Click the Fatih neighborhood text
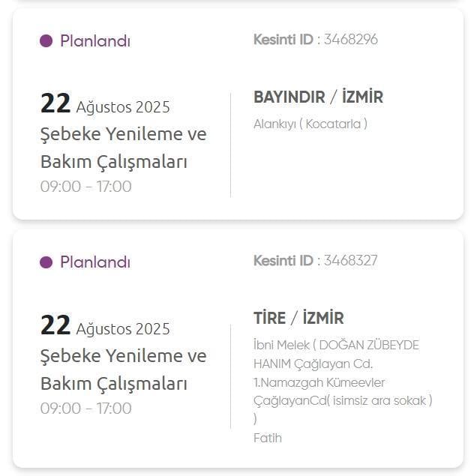This screenshot has height=476, width=474. click(268, 438)
